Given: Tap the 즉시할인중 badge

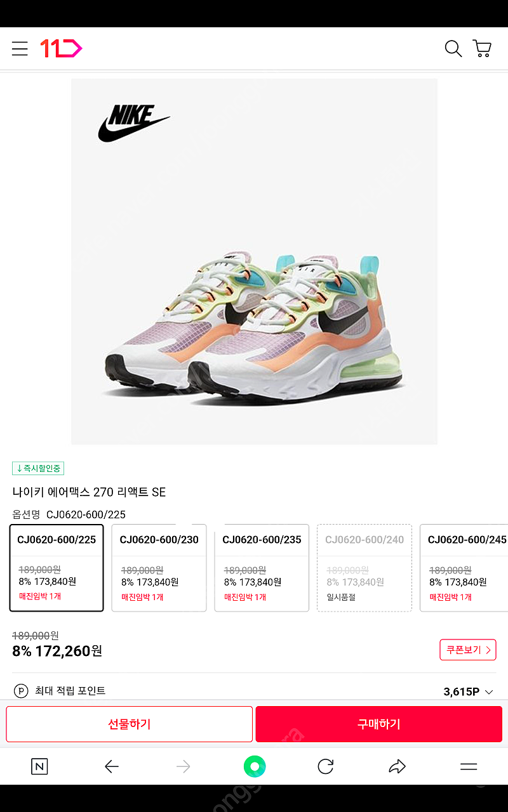Looking at the screenshot, I should click(x=38, y=468).
